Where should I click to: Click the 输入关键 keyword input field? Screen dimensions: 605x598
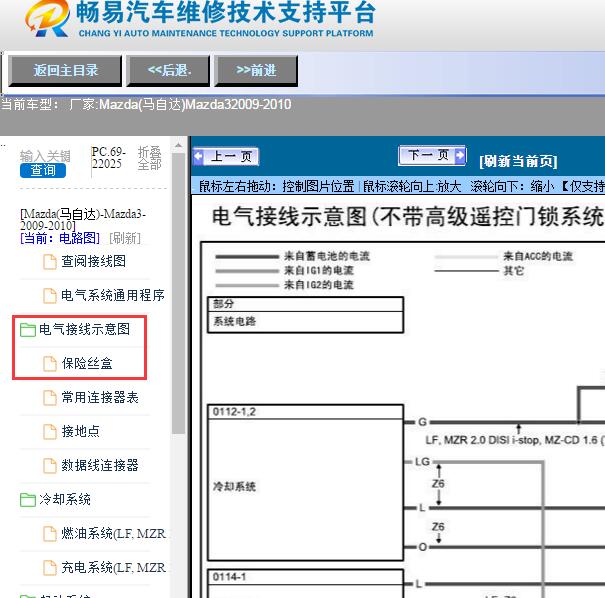[x=45, y=156]
